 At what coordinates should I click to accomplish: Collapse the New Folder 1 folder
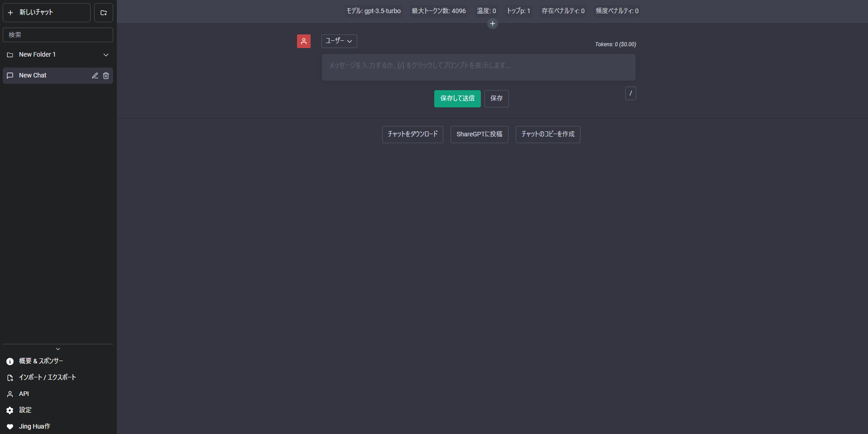(106, 54)
